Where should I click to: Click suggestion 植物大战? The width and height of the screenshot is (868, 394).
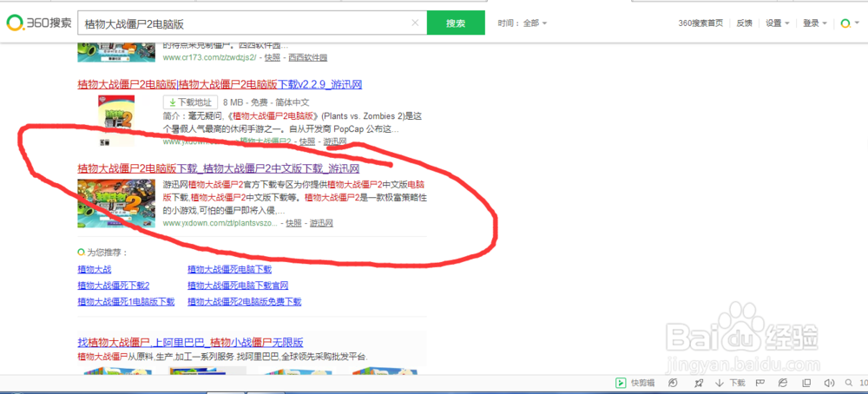coord(94,270)
